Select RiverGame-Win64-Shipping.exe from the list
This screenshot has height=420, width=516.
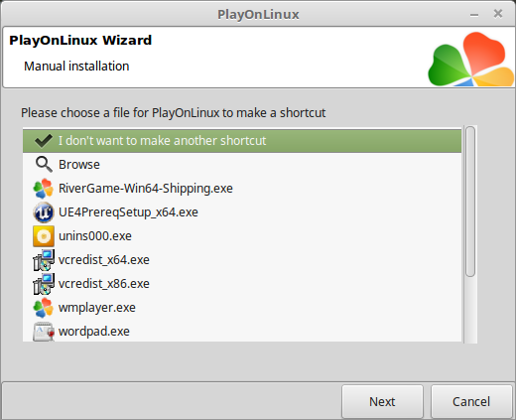242,189
